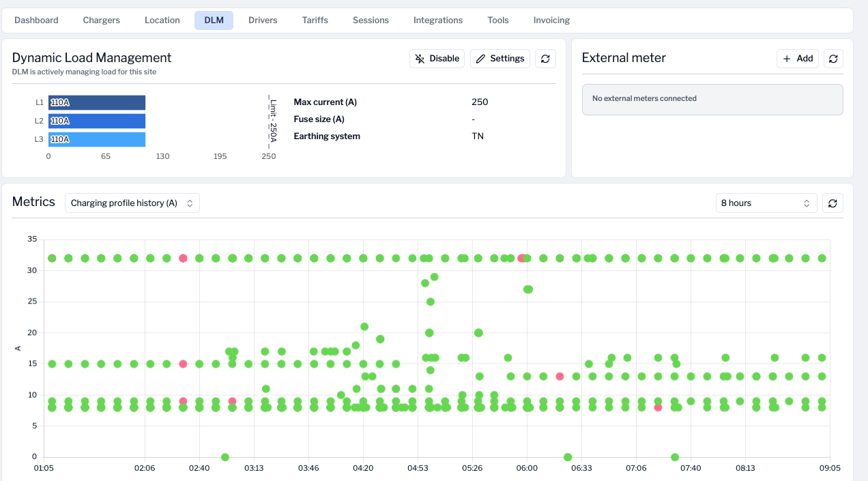This screenshot has height=481, width=868.
Task: Switch to the Chargers tab
Action: pos(101,20)
